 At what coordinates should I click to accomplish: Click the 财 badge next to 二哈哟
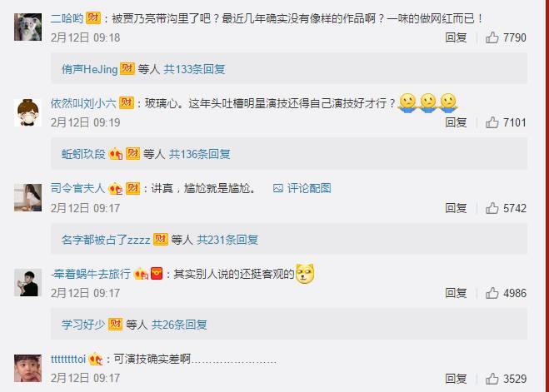[93, 17]
